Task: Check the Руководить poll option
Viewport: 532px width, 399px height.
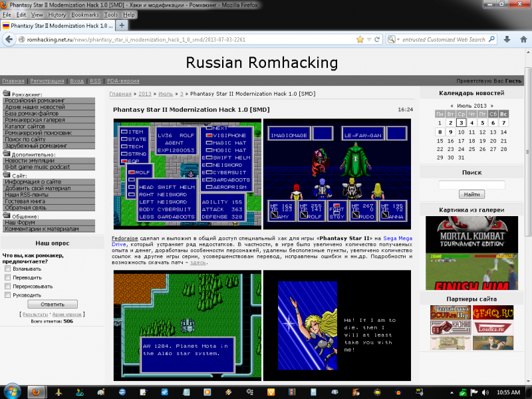Action: (8, 295)
